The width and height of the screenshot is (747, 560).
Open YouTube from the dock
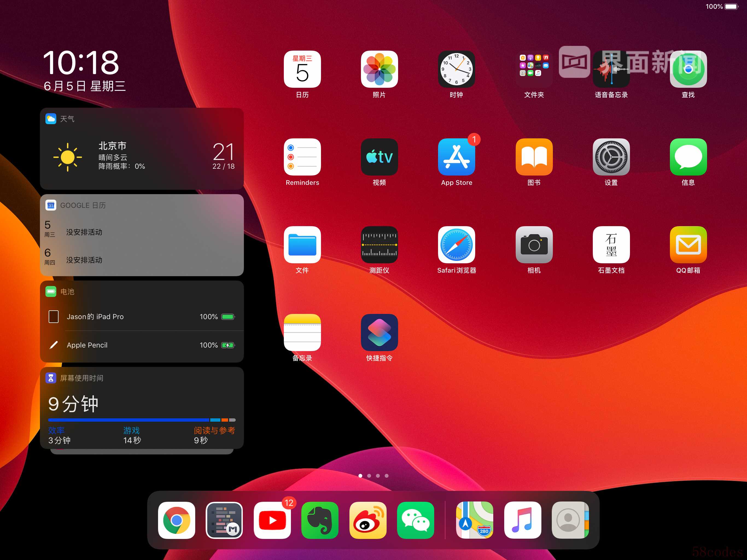(x=272, y=520)
